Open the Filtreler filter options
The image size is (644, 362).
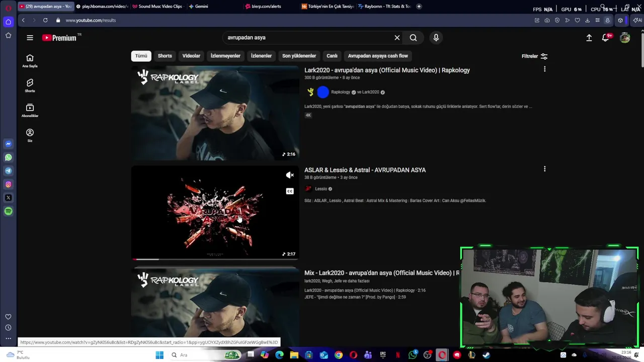pos(534,56)
